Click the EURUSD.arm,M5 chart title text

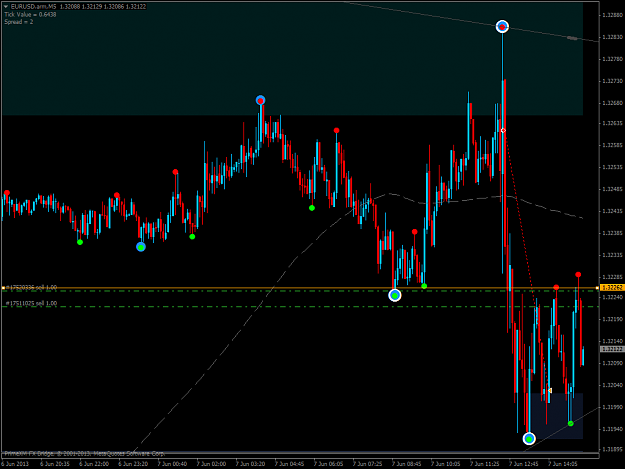point(33,6)
